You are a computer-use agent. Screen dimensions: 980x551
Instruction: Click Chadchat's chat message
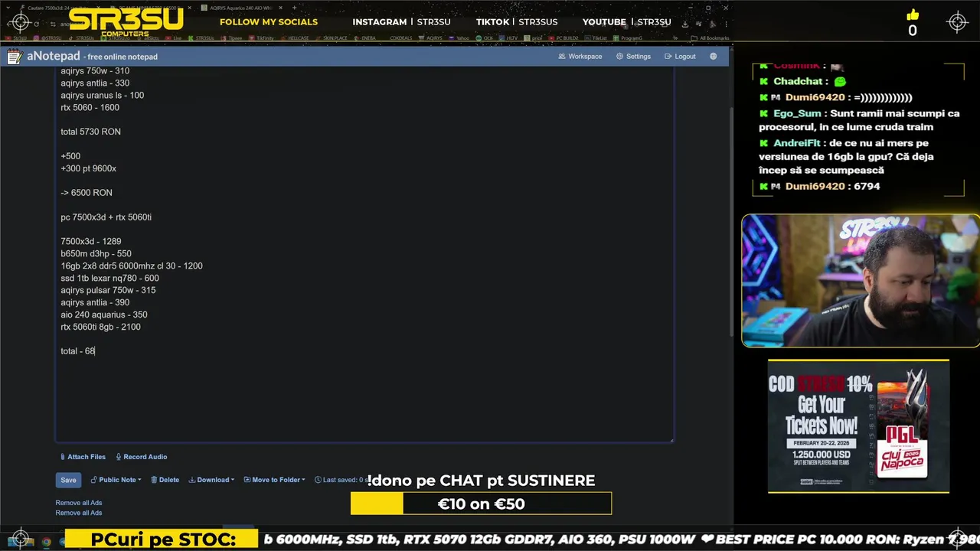[x=802, y=82]
